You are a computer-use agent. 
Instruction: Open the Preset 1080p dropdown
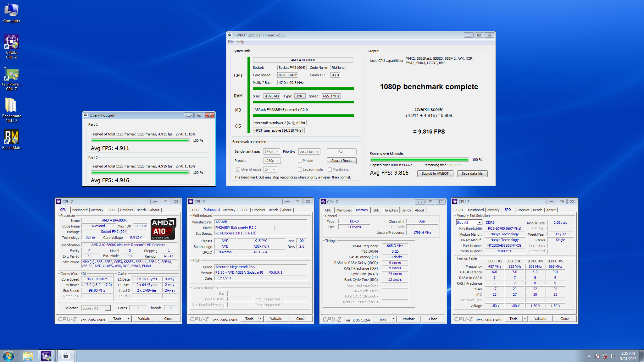[272, 161]
